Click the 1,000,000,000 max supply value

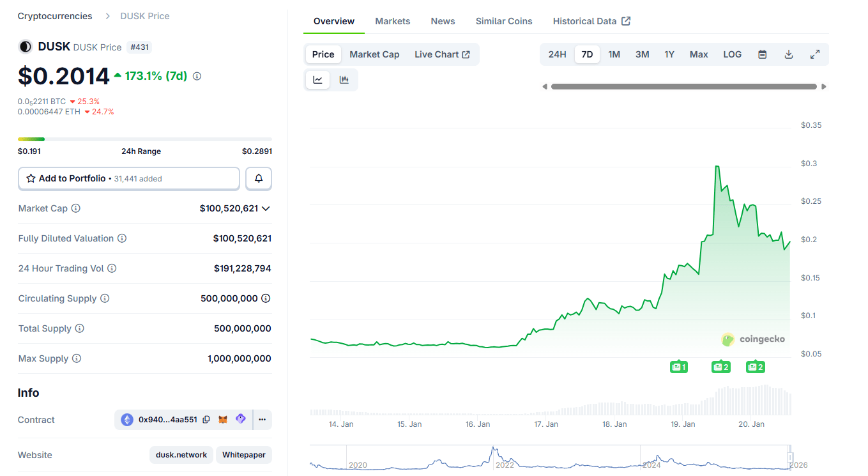point(240,358)
